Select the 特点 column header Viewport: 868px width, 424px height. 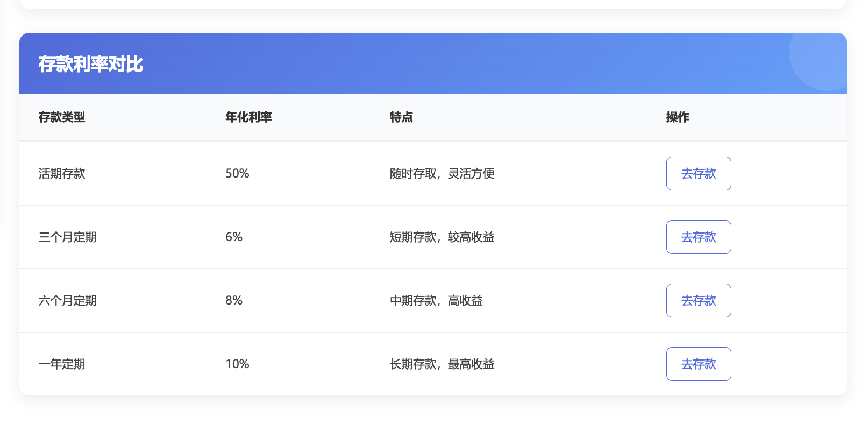point(401,117)
